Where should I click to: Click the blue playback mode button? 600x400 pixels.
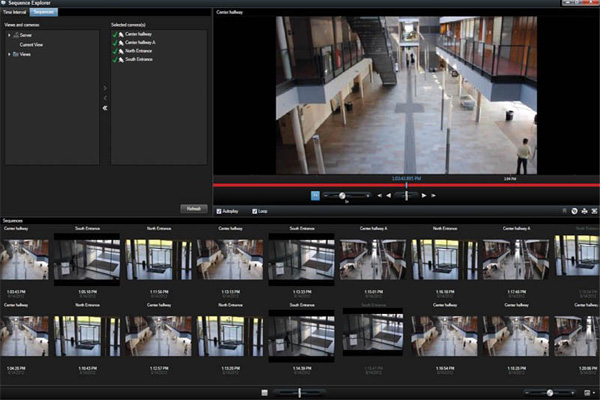[315, 195]
